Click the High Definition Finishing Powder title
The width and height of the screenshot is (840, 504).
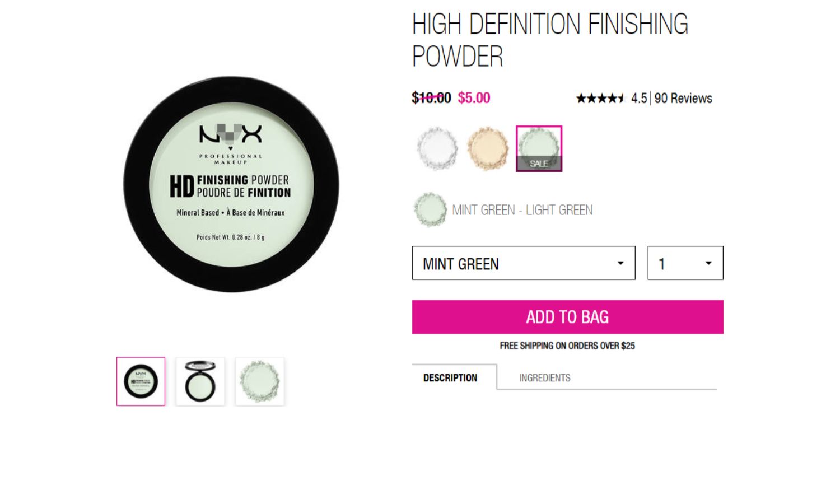tap(550, 40)
